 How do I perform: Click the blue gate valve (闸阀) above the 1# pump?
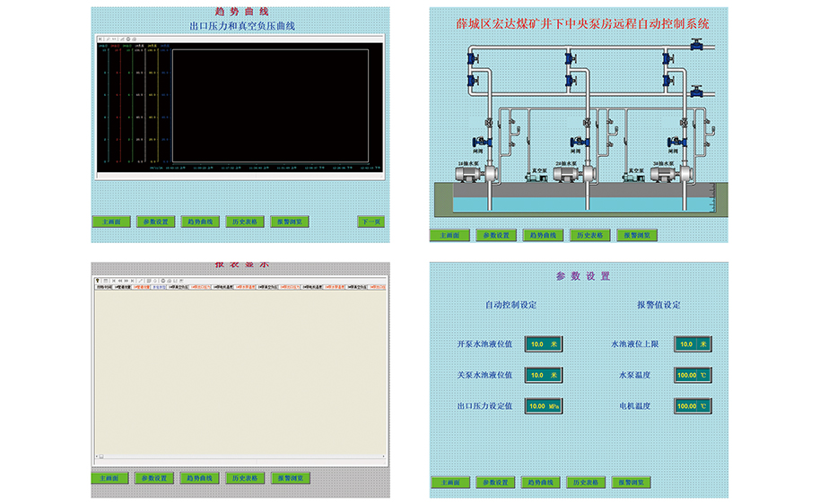(481, 142)
